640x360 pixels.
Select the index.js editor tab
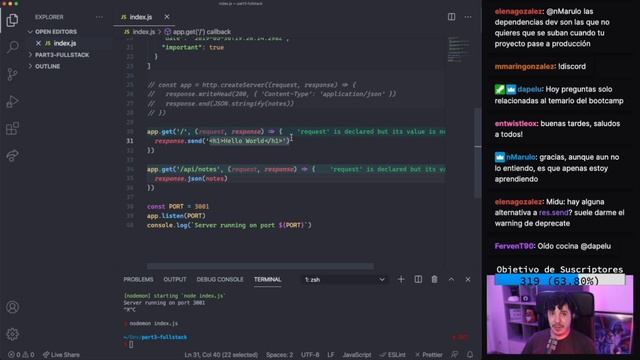tap(140, 17)
